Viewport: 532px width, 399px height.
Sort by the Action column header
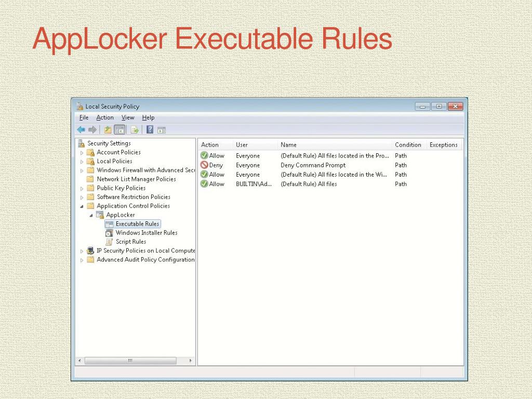tap(216, 145)
